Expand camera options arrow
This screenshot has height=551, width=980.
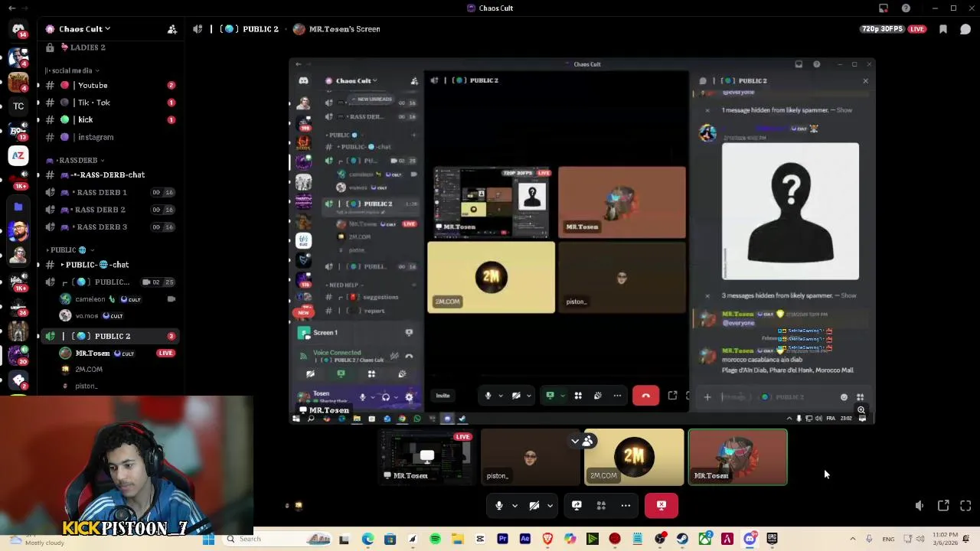click(550, 505)
